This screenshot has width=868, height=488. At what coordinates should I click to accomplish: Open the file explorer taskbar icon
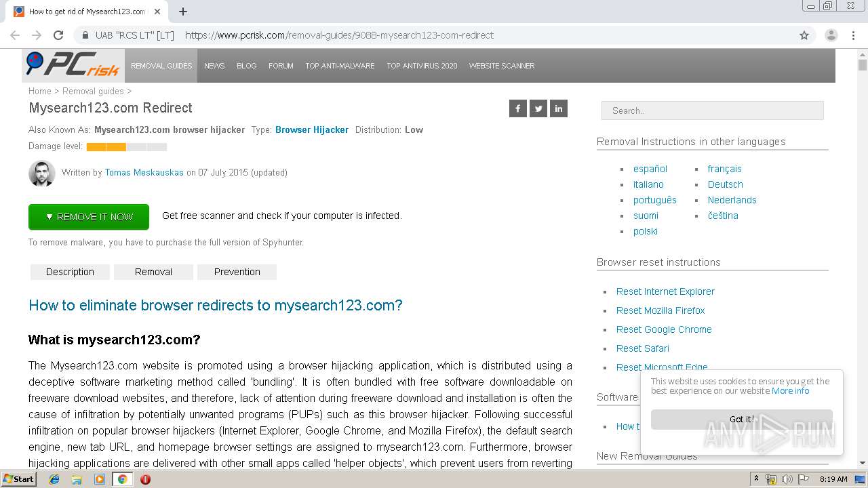[77, 479]
